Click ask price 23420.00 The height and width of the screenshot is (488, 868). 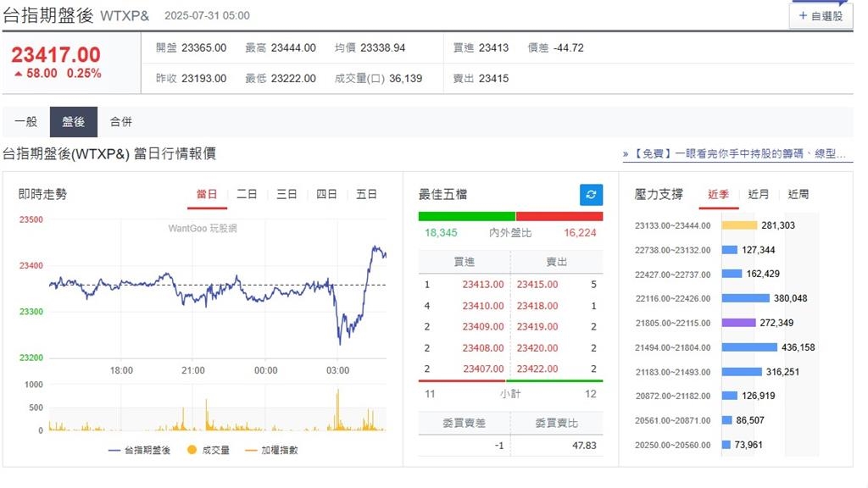537,348
